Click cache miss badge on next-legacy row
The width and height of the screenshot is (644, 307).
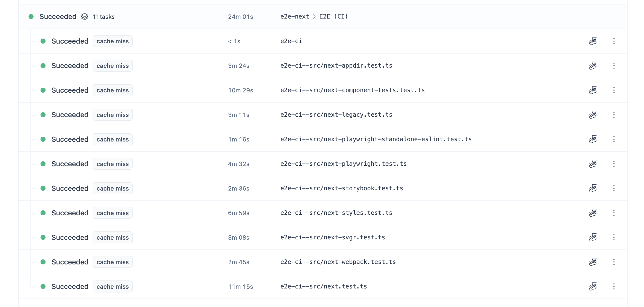tap(113, 115)
